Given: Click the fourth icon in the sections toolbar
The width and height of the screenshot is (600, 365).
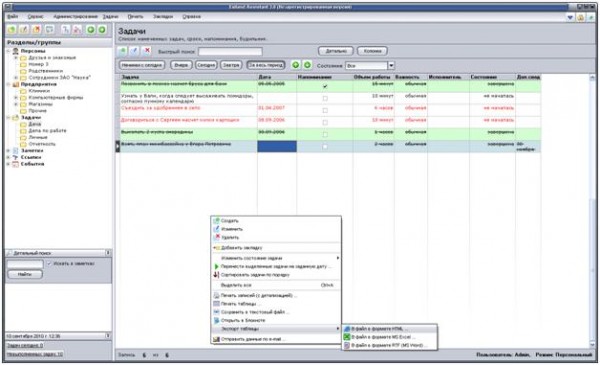Looking at the screenshot, I should 49,29.
